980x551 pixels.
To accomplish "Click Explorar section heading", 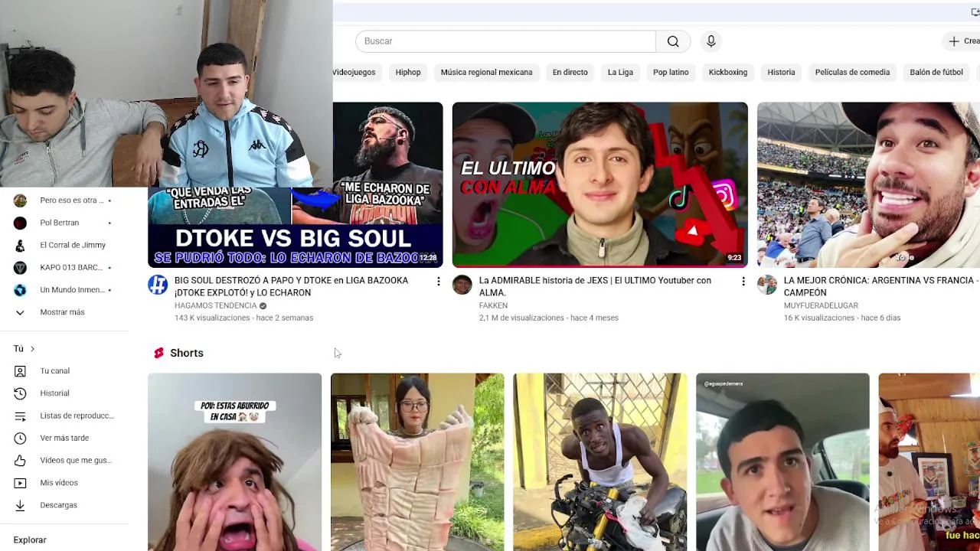I will 30,540.
